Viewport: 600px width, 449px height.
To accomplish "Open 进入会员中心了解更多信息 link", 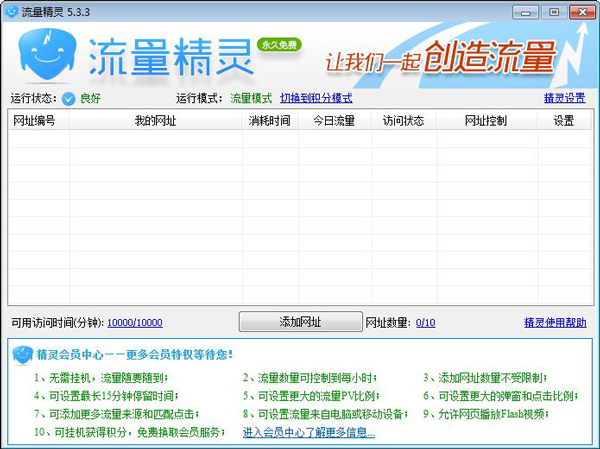I will click(309, 433).
